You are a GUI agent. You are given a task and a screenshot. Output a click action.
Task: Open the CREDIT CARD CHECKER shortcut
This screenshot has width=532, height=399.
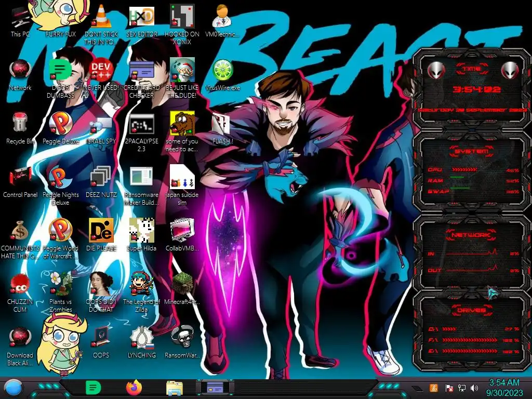tap(142, 78)
